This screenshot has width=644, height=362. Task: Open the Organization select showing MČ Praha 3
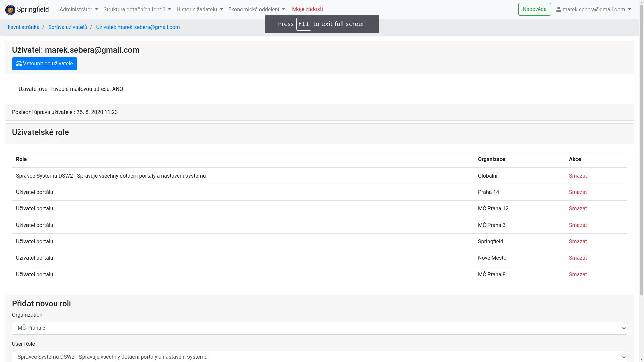tap(319, 328)
